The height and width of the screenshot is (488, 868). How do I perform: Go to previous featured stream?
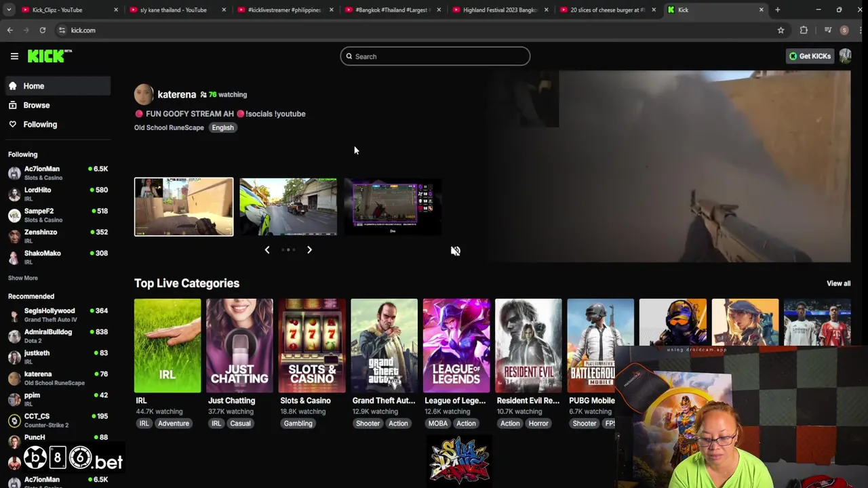click(x=267, y=250)
